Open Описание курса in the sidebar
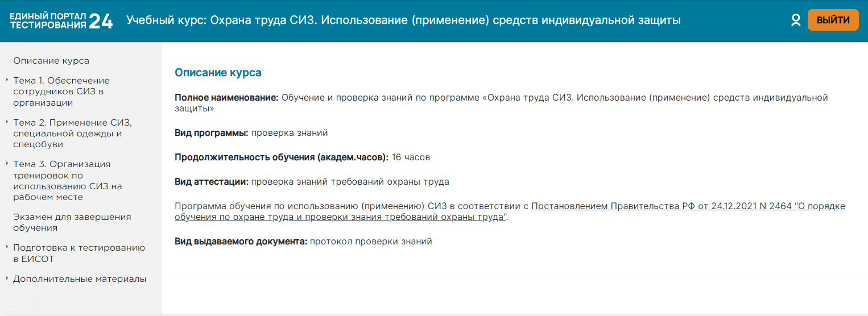The image size is (868, 316). click(x=51, y=61)
